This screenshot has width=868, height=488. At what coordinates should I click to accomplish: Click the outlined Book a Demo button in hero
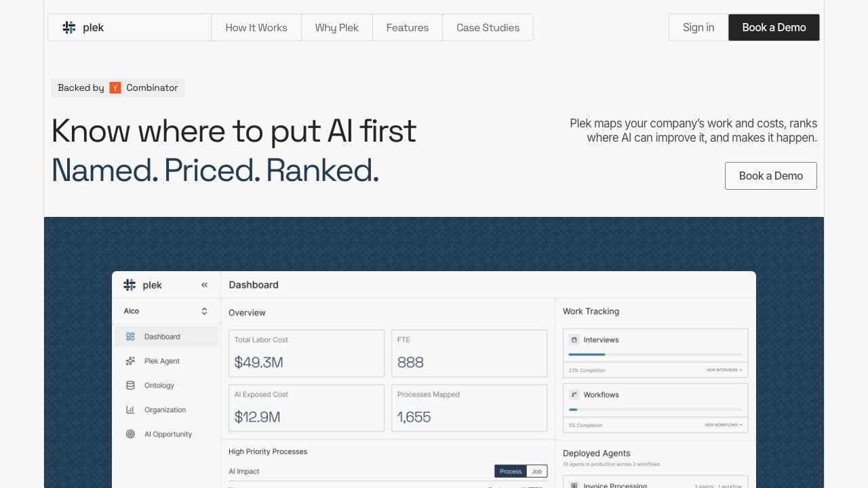770,176
